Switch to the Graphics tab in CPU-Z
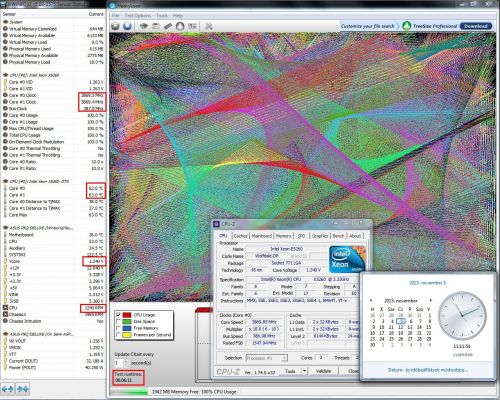 [320, 236]
